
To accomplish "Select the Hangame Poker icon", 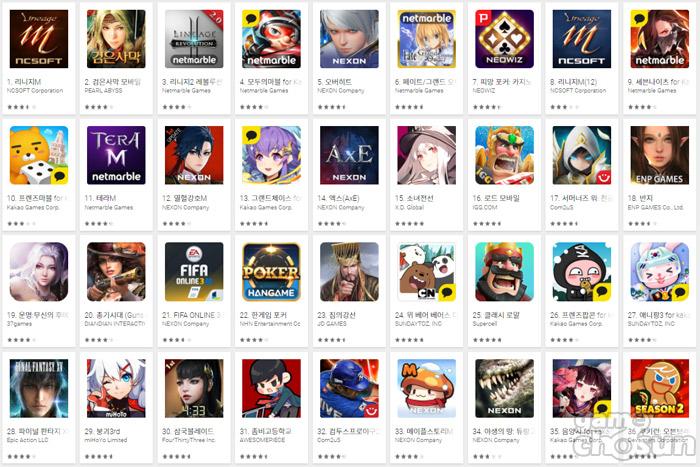I will click(x=271, y=272).
